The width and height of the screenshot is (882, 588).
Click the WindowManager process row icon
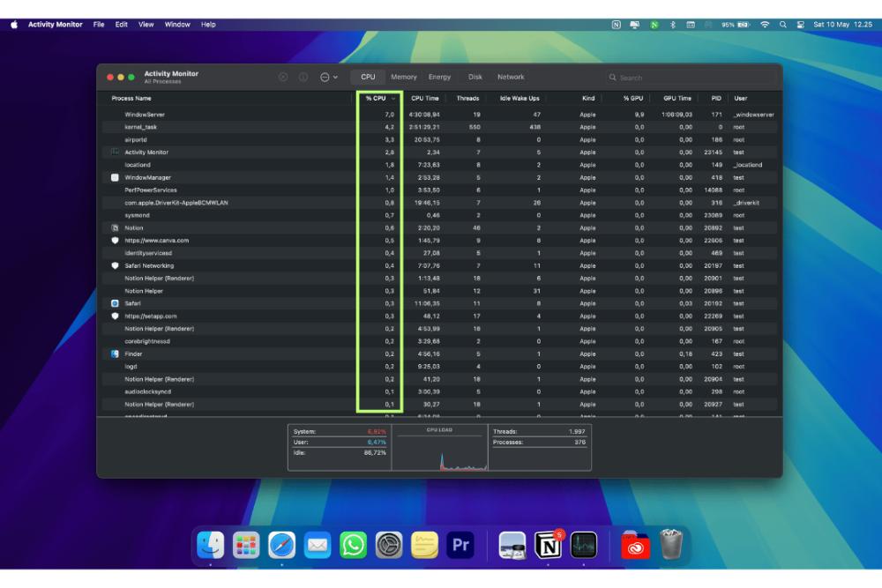[115, 177]
